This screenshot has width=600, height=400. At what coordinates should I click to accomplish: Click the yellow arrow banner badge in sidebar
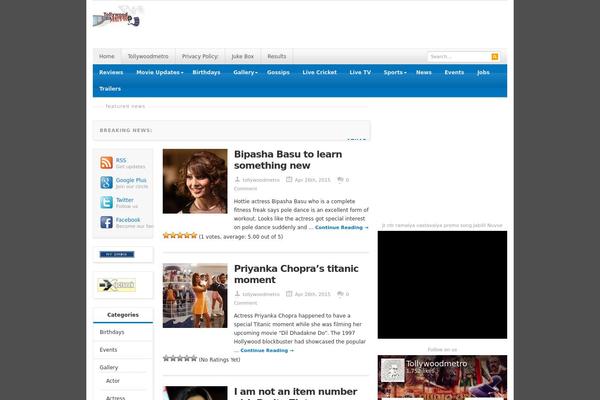point(117,285)
